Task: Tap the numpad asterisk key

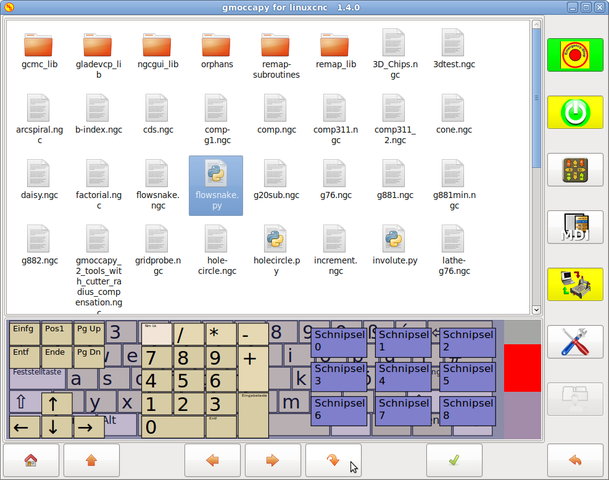Action: point(221,334)
